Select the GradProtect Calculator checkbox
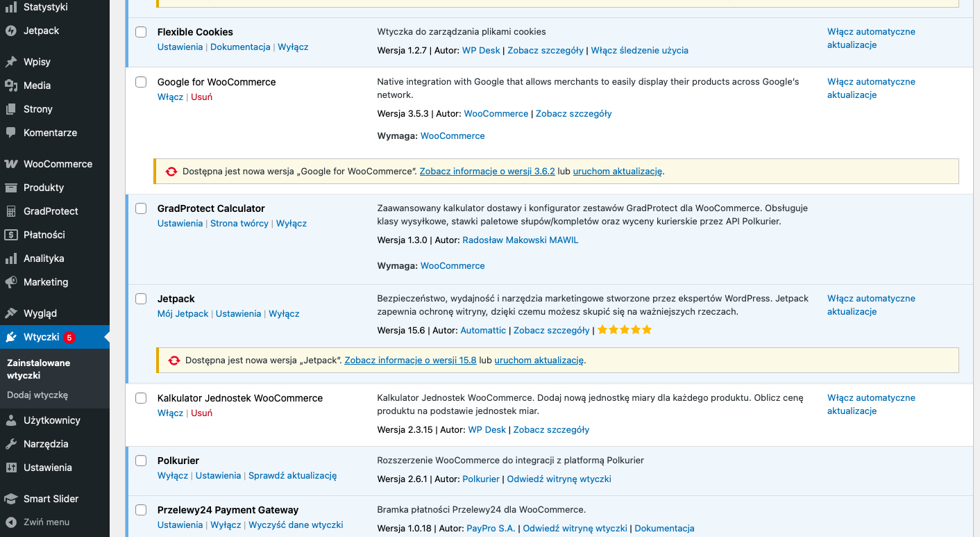This screenshot has height=537, width=980. tap(141, 208)
